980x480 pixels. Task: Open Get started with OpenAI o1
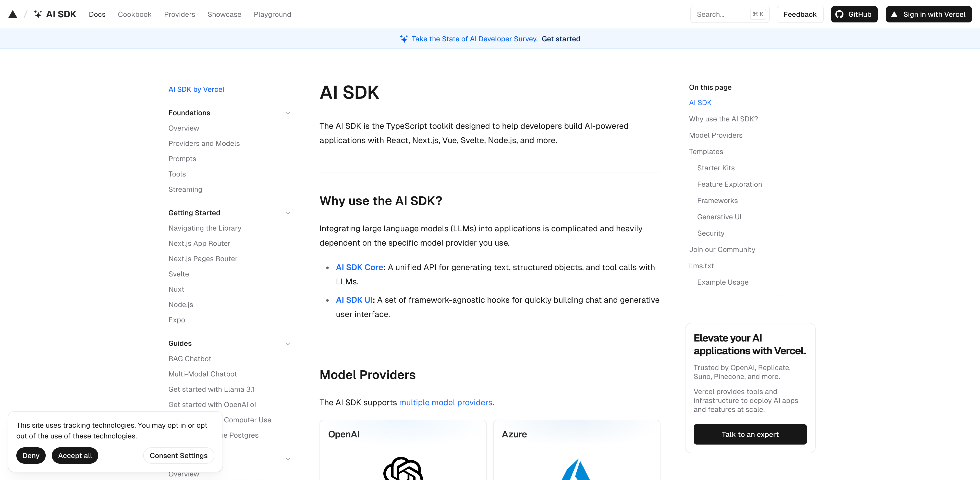tap(212, 405)
